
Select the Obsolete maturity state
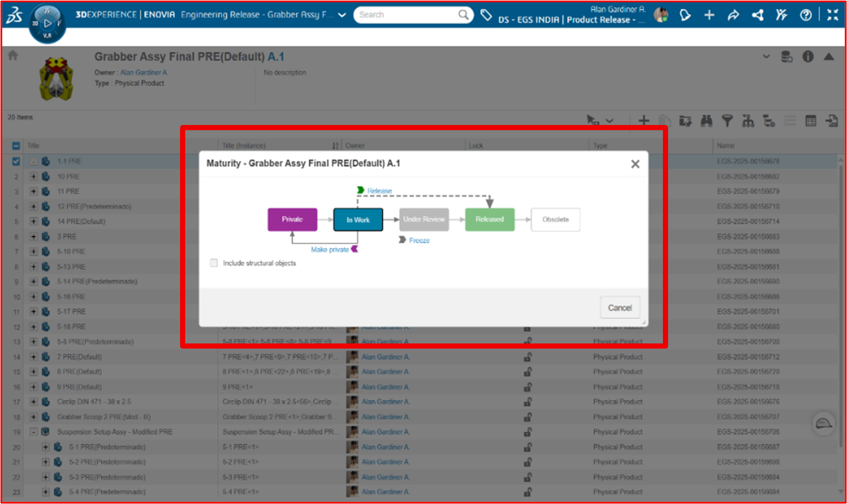556,220
